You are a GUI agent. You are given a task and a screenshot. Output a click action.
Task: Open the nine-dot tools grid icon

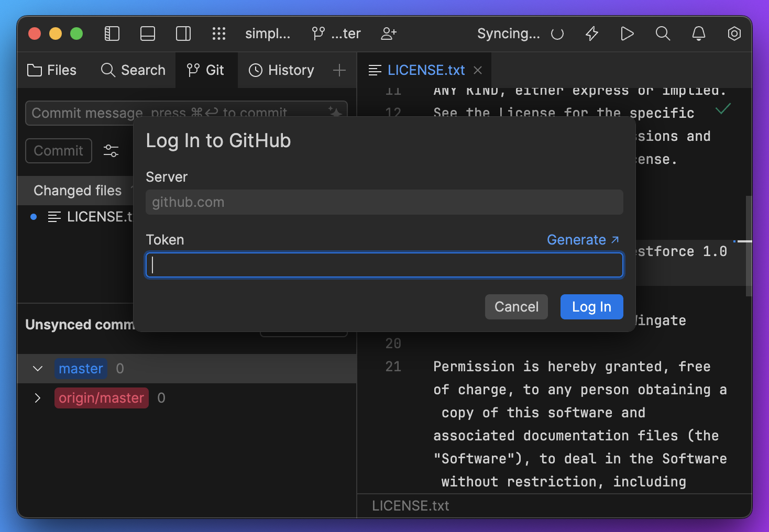point(219,34)
